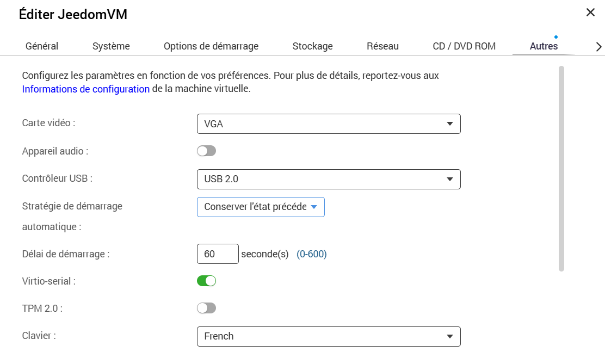Viewport: 605px width, 364px height.
Task: Choose a keyboard layout in Clavier dropdown
Action: [x=328, y=336]
